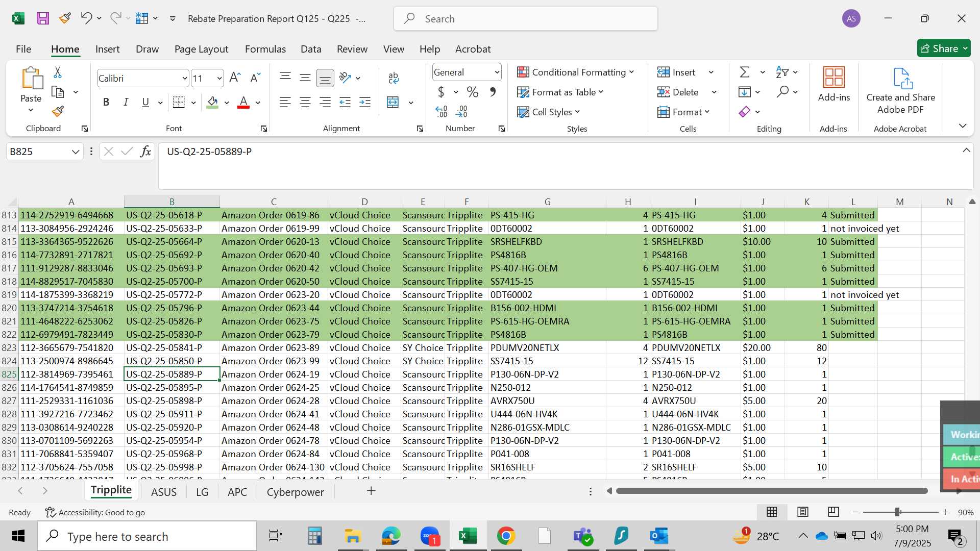Click the Format Painter brush icon
980x551 pixels.
pos(58,111)
